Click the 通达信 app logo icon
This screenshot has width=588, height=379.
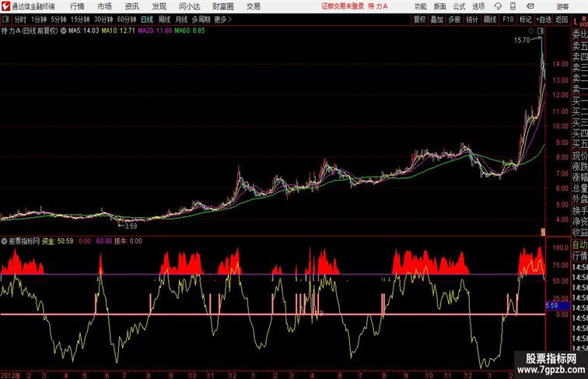point(5,6)
